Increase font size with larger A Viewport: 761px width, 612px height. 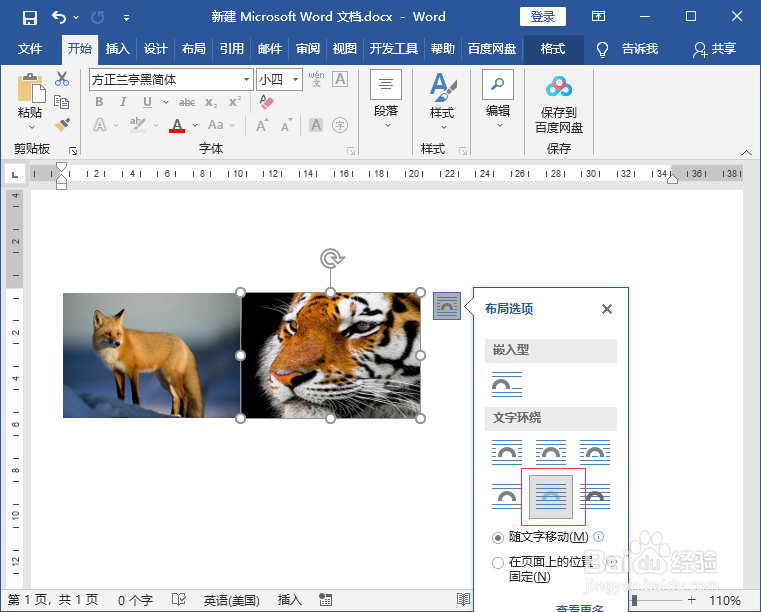262,125
